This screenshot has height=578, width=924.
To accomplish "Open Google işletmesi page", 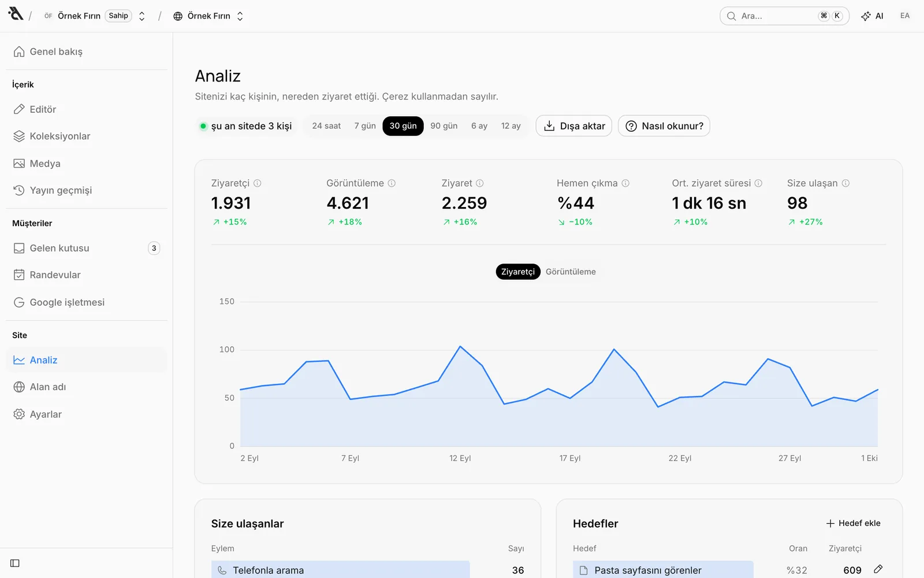I will coord(87,302).
